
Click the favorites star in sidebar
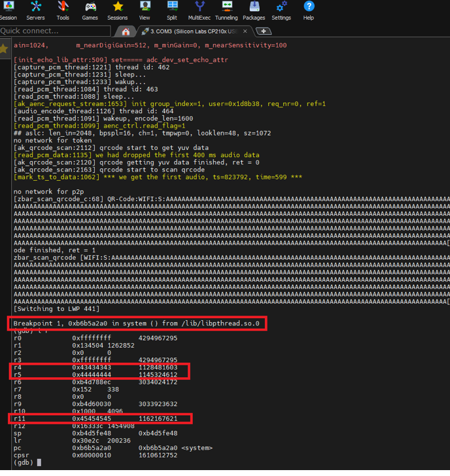pyautogui.click(x=4, y=48)
